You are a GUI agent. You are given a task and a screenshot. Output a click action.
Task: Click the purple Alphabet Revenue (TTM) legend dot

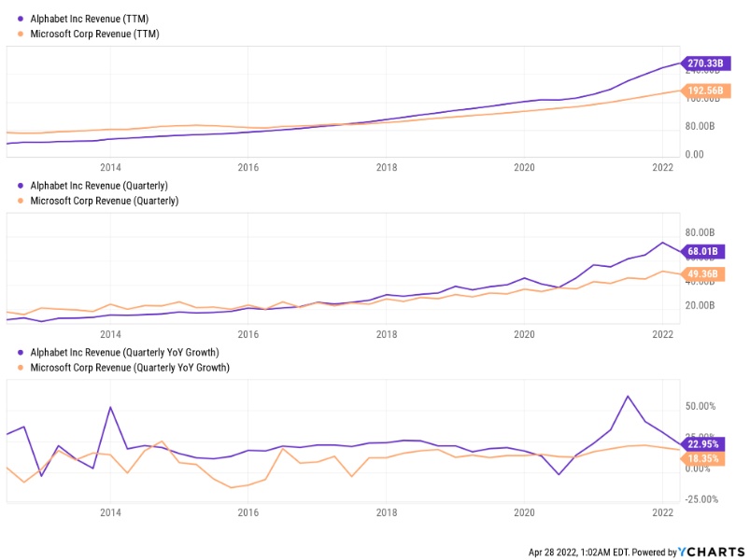pos(21,20)
